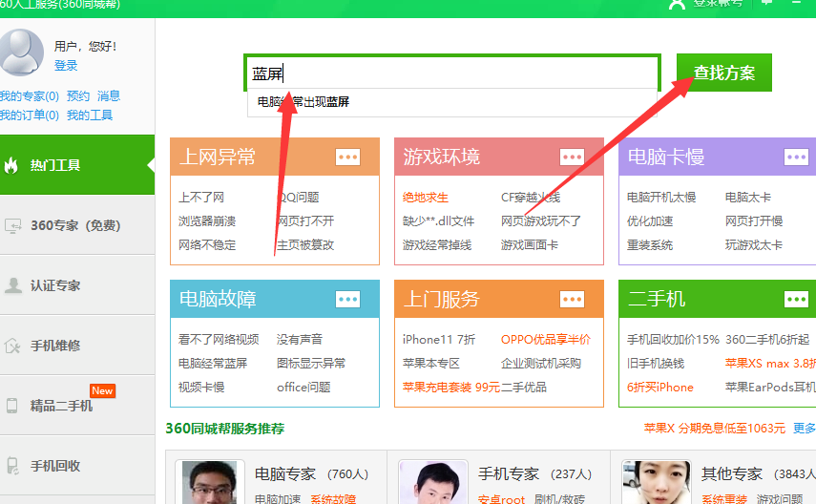
Task: Click the phone icon beside 精品二手机
Action: click(11, 406)
